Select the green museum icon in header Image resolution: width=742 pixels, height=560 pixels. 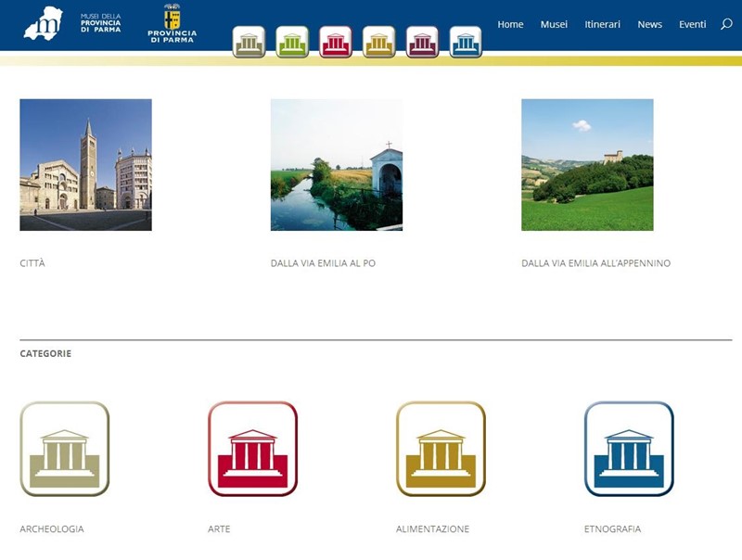292,42
